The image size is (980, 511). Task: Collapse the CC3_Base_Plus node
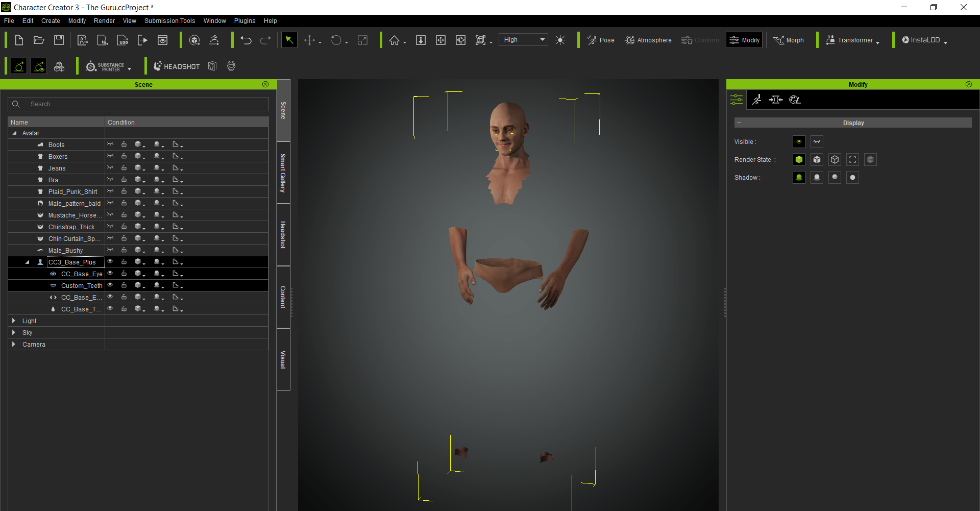click(x=27, y=262)
